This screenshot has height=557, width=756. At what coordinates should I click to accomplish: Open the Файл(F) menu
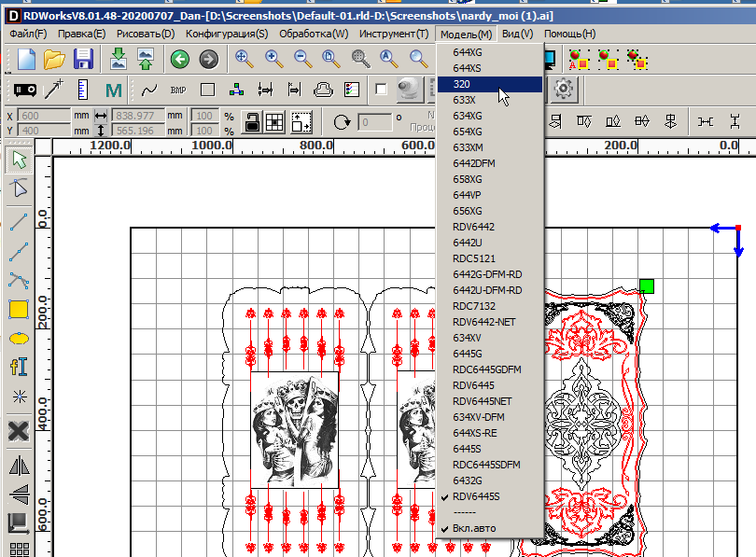tap(28, 34)
